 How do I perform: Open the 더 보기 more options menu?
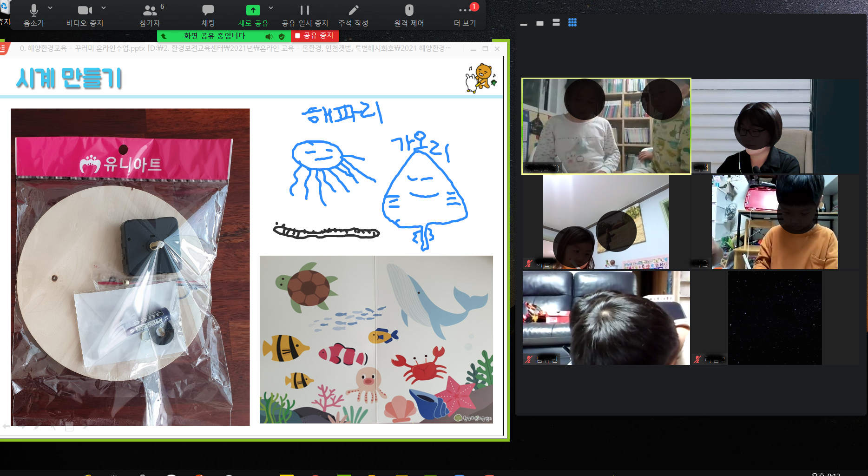pyautogui.click(x=465, y=15)
